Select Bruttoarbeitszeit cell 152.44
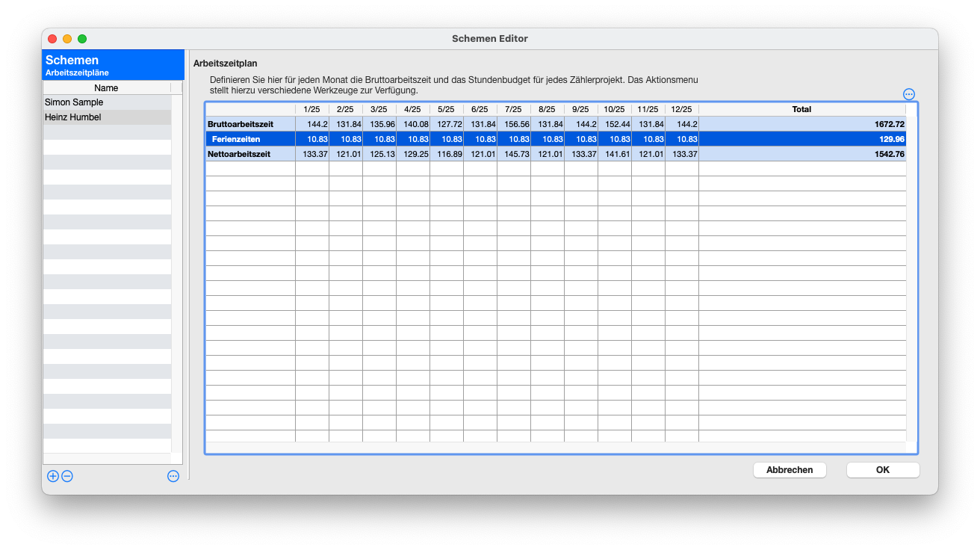The width and height of the screenshot is (980, 550). click(615, 124)
